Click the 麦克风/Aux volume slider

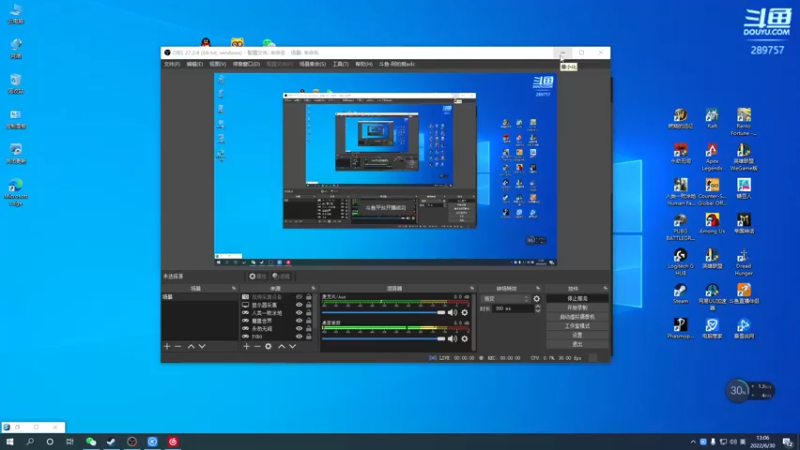384,312
